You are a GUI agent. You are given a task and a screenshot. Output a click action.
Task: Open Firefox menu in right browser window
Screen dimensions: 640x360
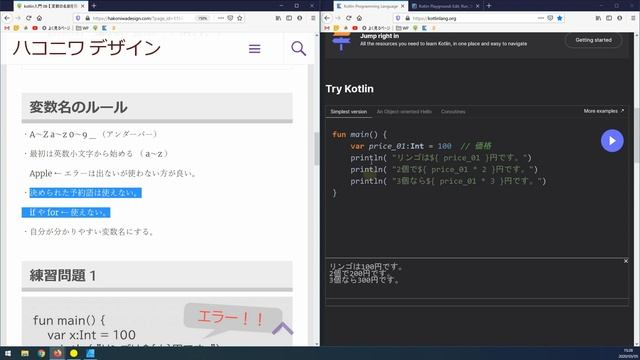pyautogui.click(x=633, y=18)
